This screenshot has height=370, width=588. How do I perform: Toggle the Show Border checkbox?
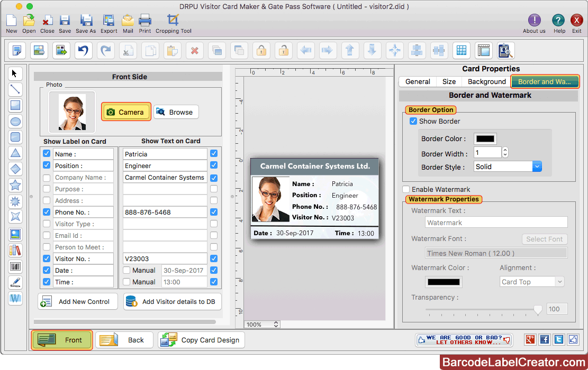[413, 121]
